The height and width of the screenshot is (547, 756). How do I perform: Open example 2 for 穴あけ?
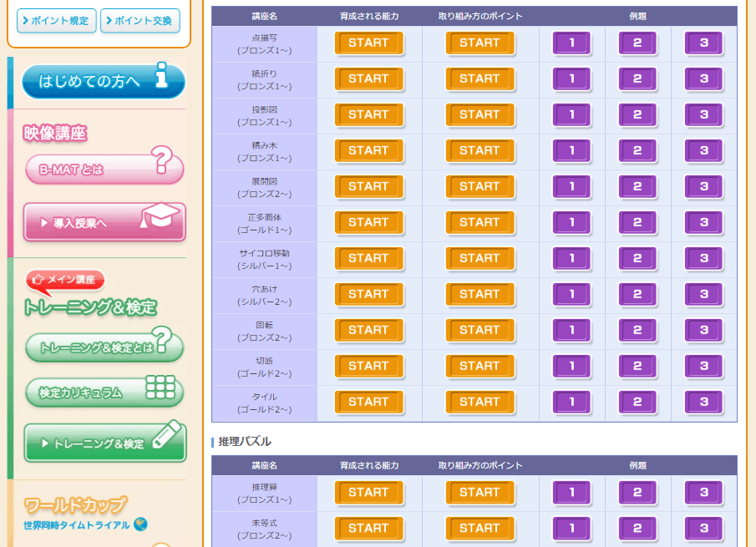tap(637, 295)
